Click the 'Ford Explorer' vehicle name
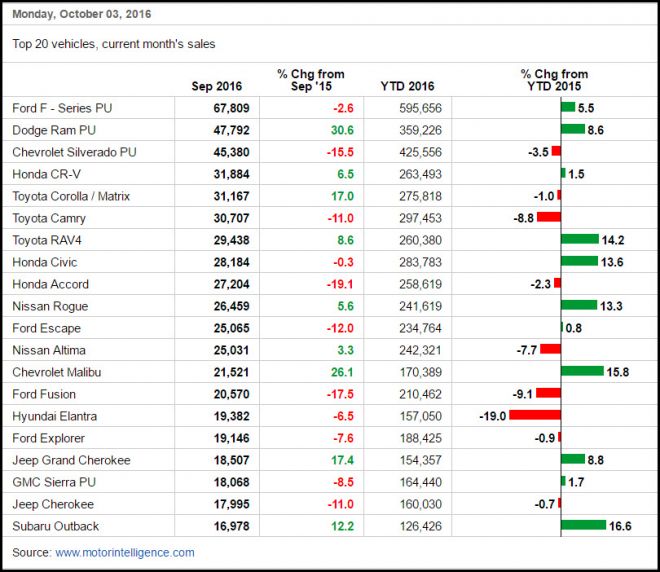 pos(48,438)
